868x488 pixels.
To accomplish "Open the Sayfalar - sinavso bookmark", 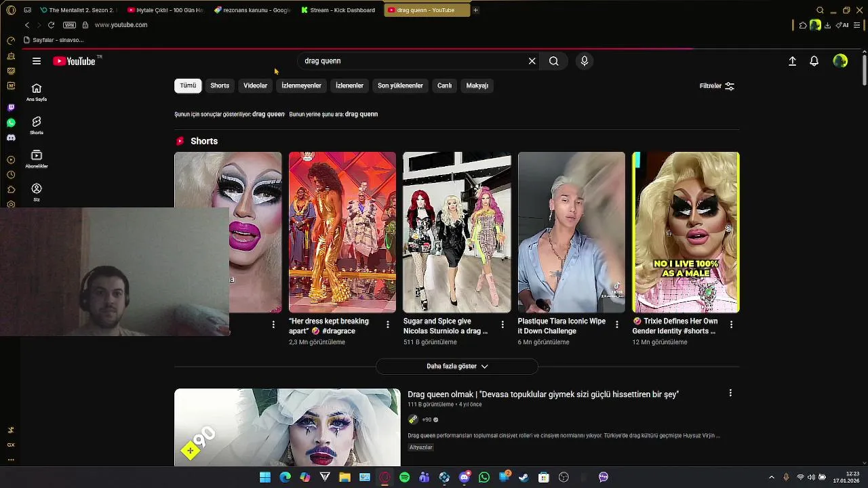I will (54, 40).
